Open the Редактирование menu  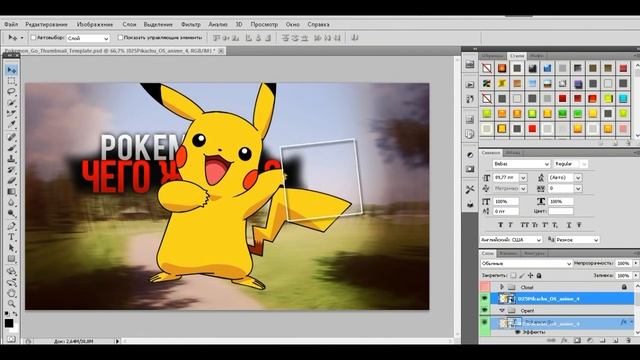click(46, 24)
